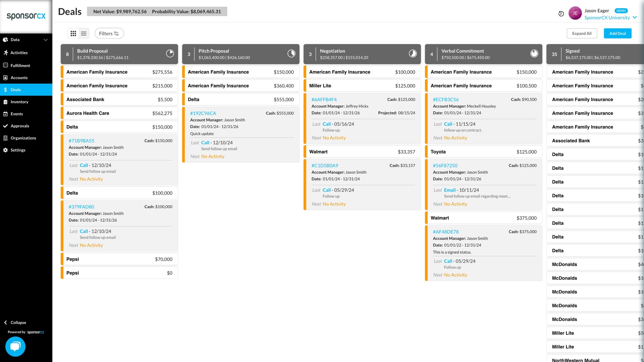644x362 pixels.
Task: Click the Expand All button
Action: coord(582,33)
